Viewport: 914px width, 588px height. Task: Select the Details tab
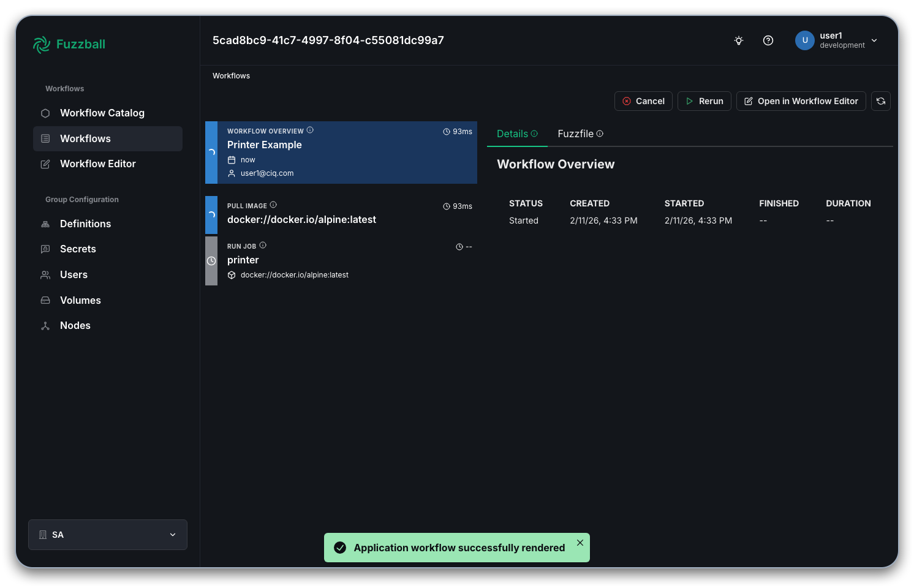click(x=513, y=134)
